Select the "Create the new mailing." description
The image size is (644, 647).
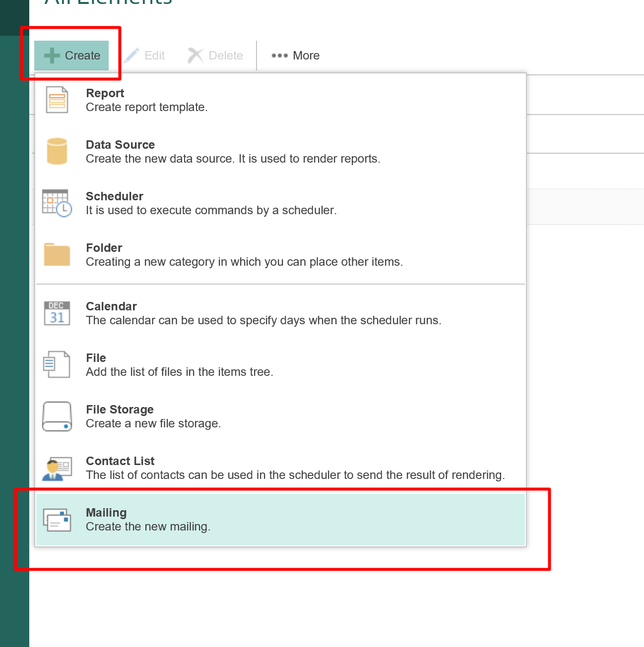tap(148, 527)
